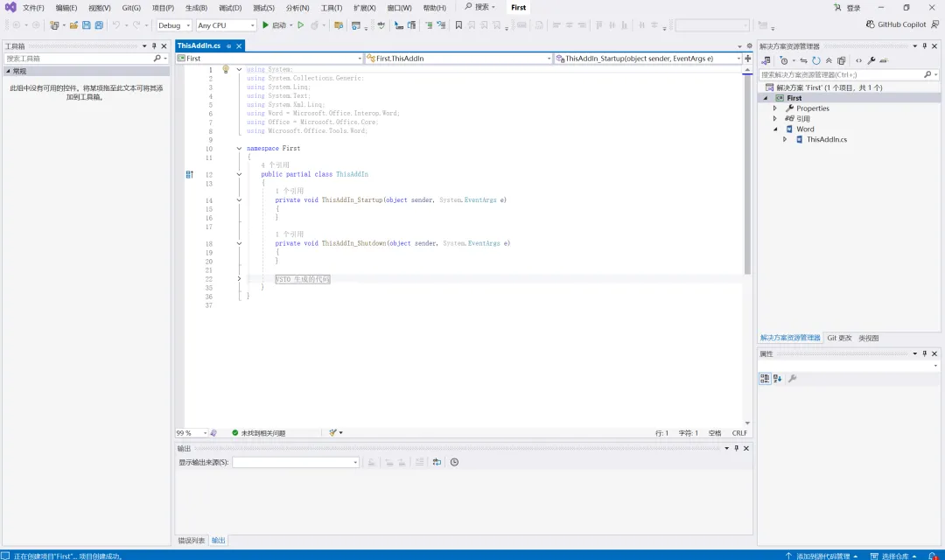Click 选择仓库 in status bar
Screen dimensions: 945x560
[893, 556]
